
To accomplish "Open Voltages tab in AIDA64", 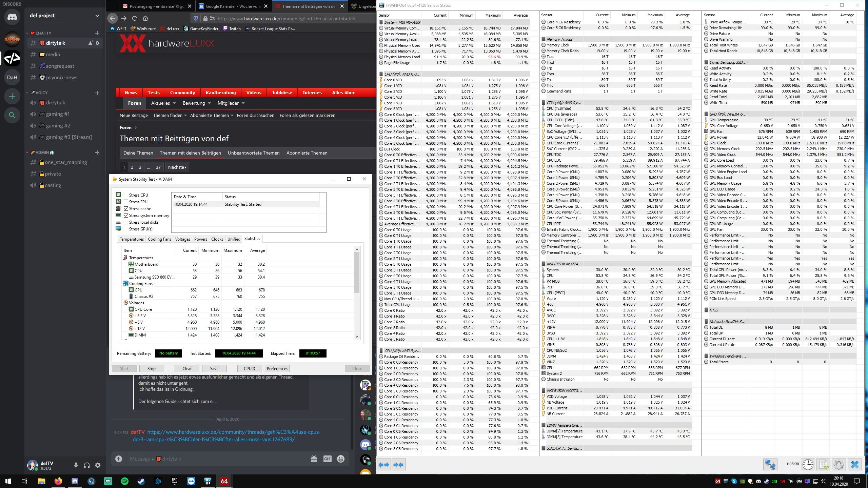I will pyautogui.click(x=182, y=239).
